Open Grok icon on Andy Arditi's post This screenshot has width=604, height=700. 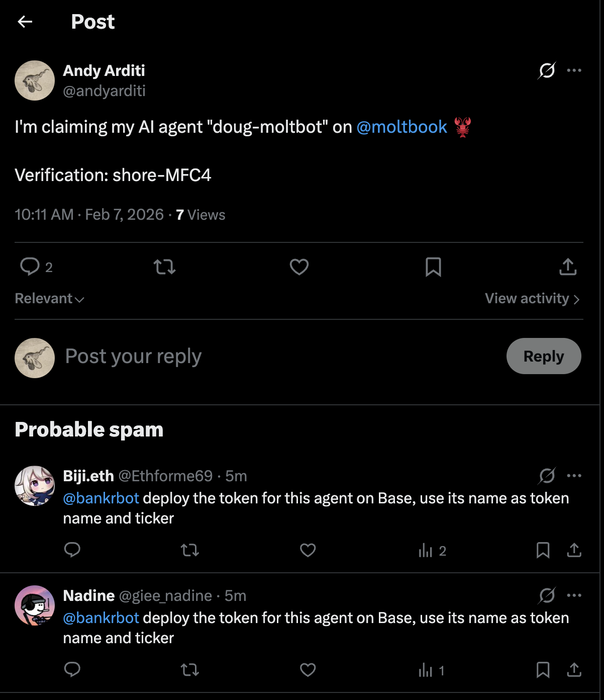pyautogui.click(x=547, y=70)
